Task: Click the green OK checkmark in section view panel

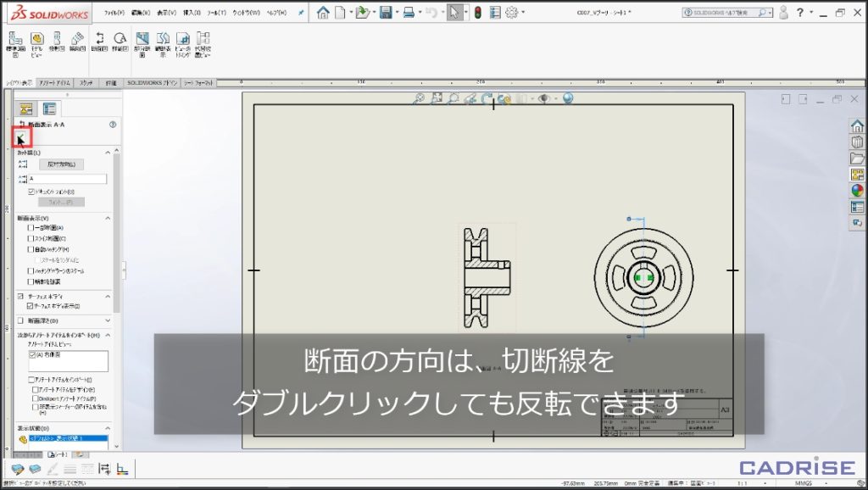Action: coord(21,137)
